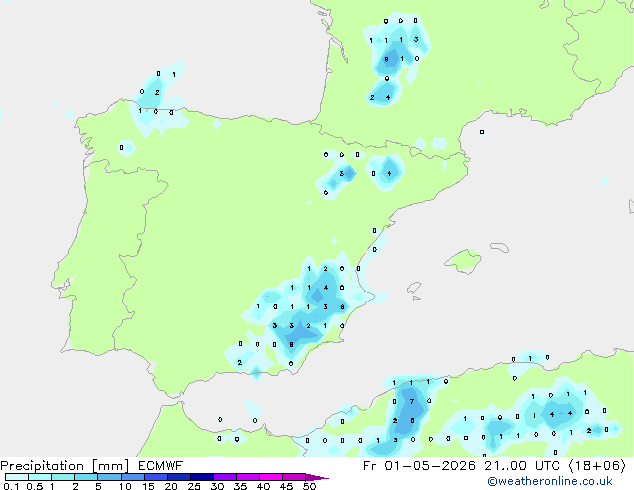Click the 'ECMWF' model label
This screenshot has height=490, width=634.
coord(160,466)
